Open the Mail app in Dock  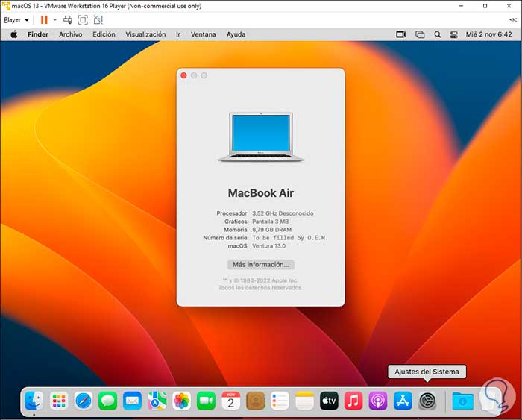[132, 401]
